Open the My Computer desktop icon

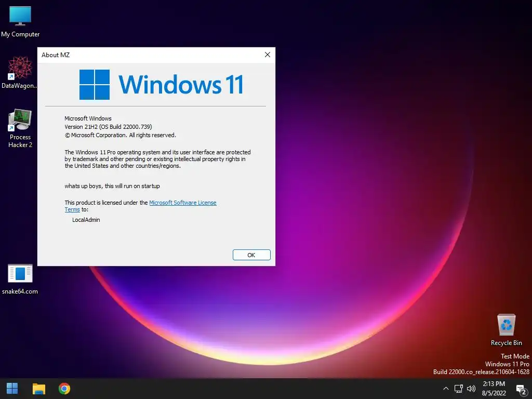click(20, 22)
